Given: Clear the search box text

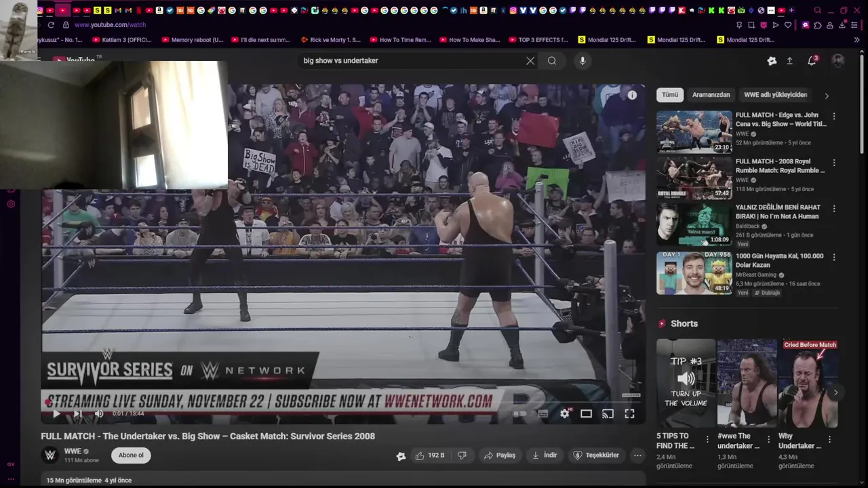Looking at the screenshot, I should [530, 60].
